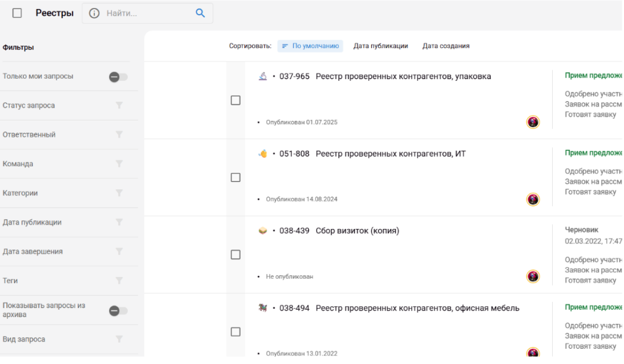Screen dimensions: 624x364
Task: Toggle 'Показывать запросы из архива' switch
Action: [118, 311]
